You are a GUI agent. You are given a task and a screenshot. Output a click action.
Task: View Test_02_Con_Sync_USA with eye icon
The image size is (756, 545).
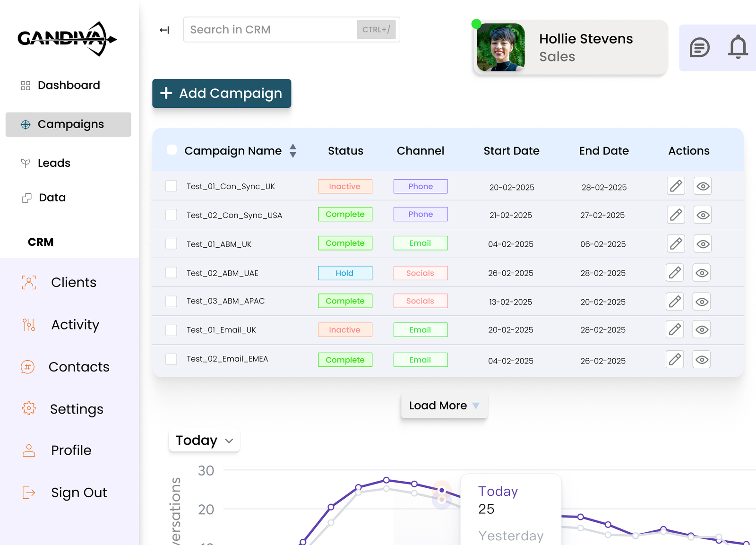coord(703,215)
